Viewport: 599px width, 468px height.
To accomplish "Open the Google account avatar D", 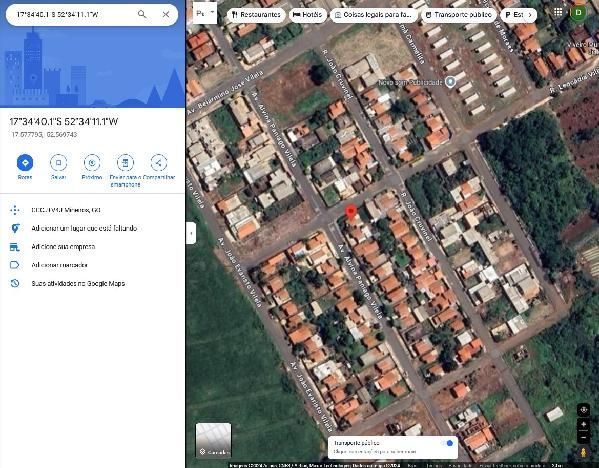I will tap(578, 13).
